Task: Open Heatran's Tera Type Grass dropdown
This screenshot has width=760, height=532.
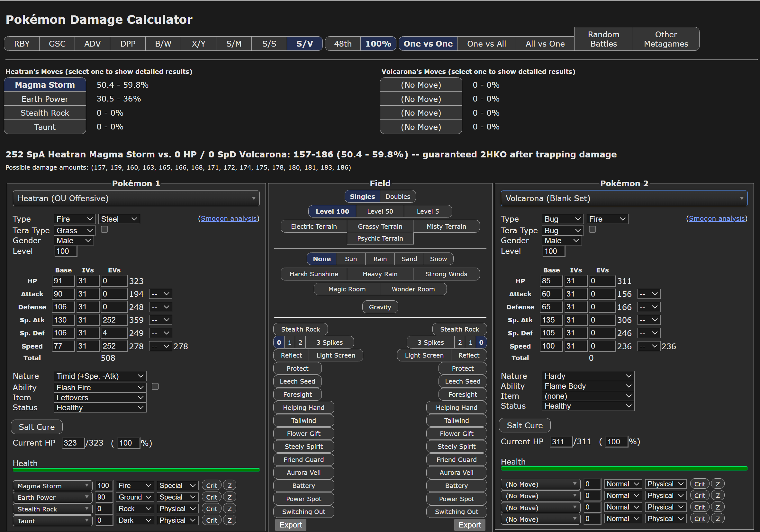Action: pos(75,230)
